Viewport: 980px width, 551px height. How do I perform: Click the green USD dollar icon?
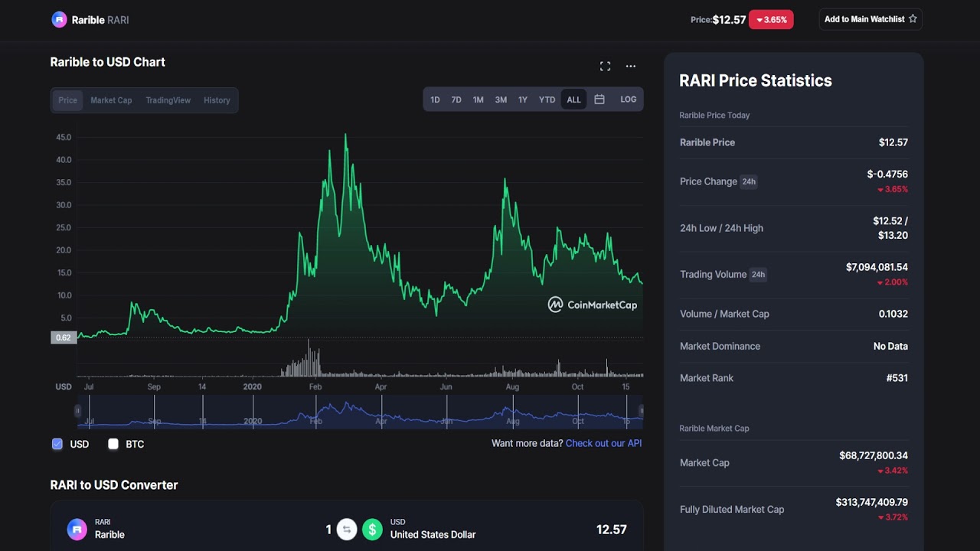tap(372, 530)
